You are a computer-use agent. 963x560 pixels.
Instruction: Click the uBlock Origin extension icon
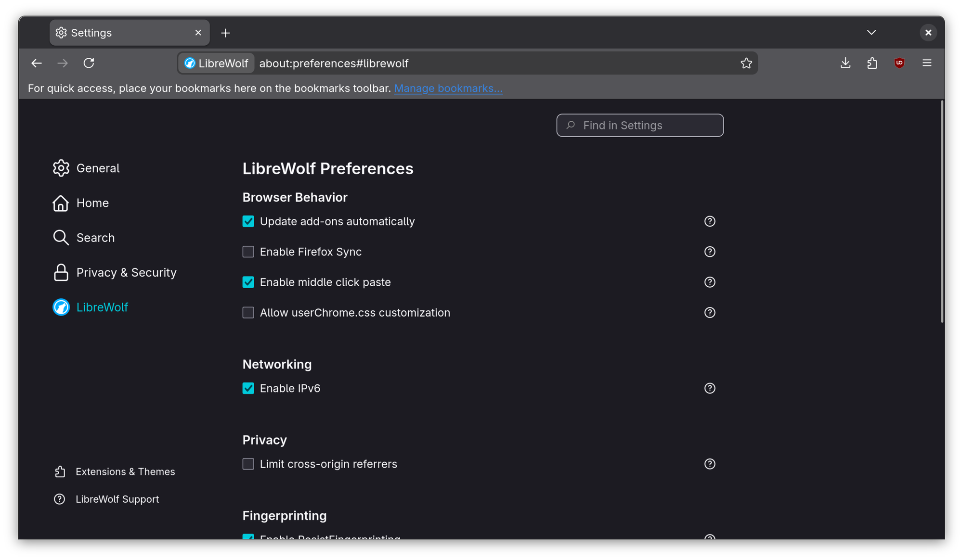tap(899, 63)
